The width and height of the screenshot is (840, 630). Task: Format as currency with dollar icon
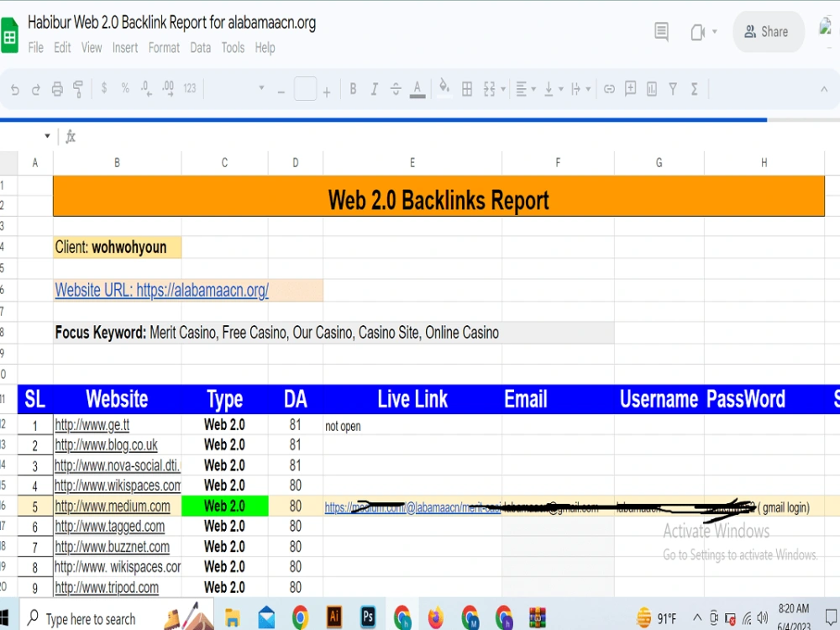point(104,87)
